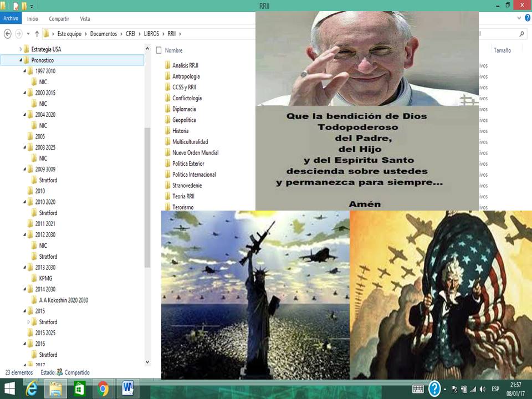Tick the select-all checkbox beside Nombre
The width and height of the screenshot is (532, 399).
[158, 50]
